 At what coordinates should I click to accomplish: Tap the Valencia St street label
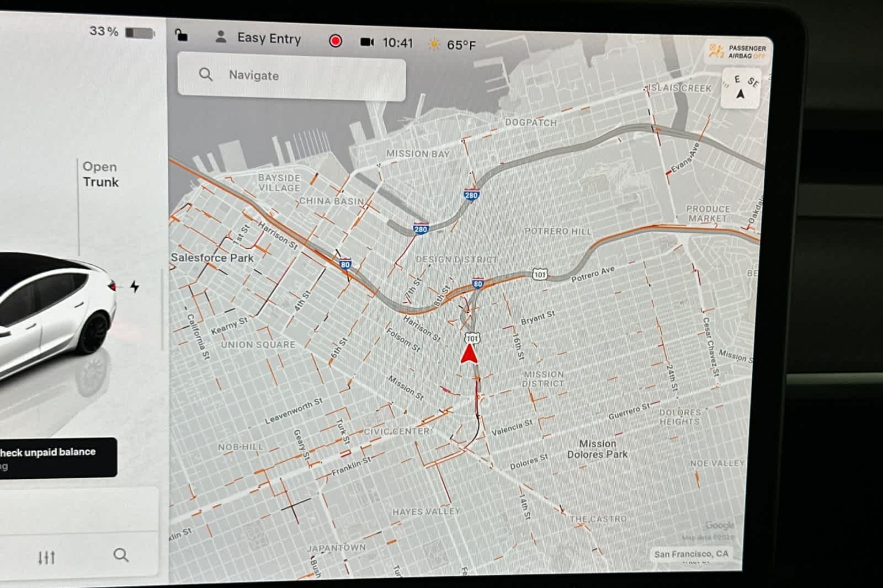[x=512, y=427]
